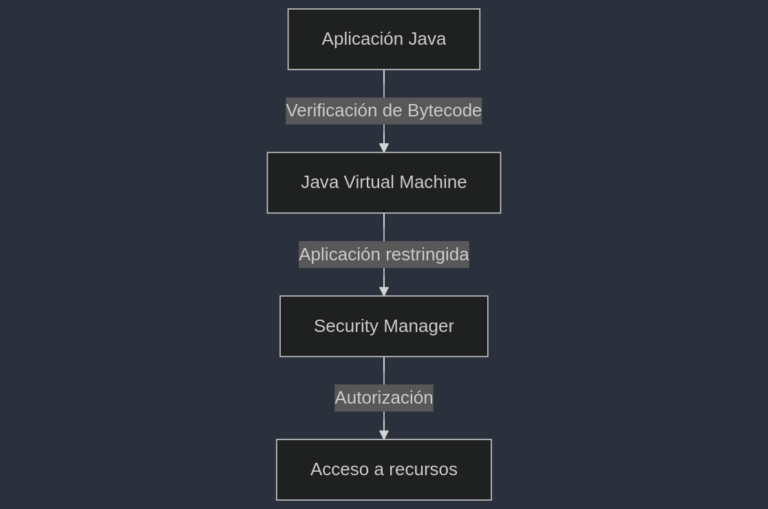Screen dimensions: 768x509
Task: Click the Java Virtual Machine box
Action: coord(384,183)
